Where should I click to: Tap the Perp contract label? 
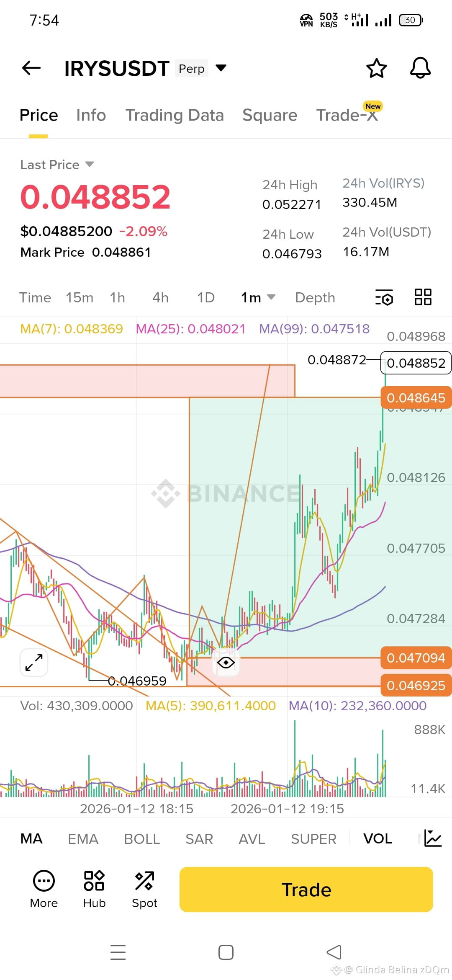coord(192,68)
